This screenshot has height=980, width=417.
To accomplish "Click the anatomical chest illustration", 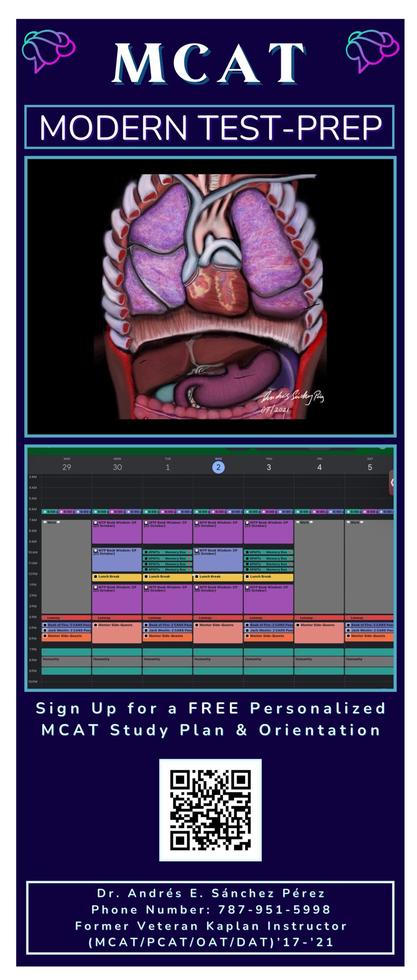I will (210, 297).
